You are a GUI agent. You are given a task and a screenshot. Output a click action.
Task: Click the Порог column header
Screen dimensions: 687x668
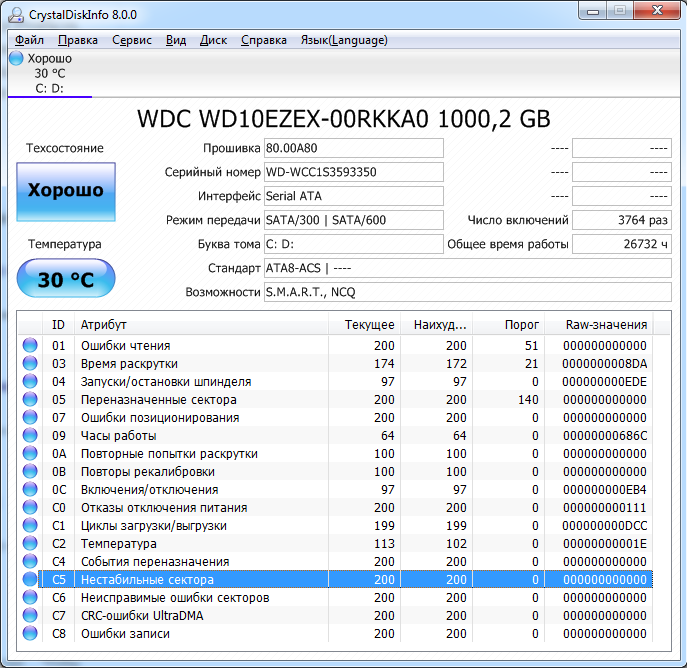[508, 325]
